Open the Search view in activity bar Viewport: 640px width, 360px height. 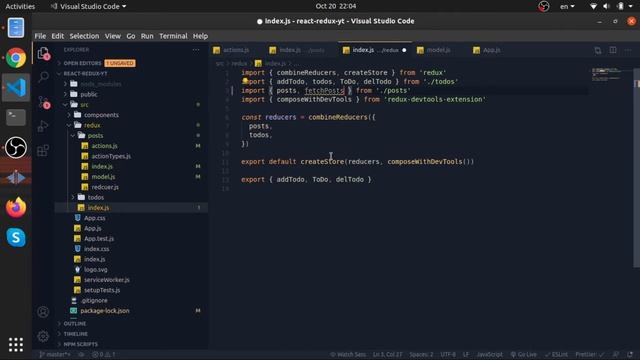click(x=43, y=77)
